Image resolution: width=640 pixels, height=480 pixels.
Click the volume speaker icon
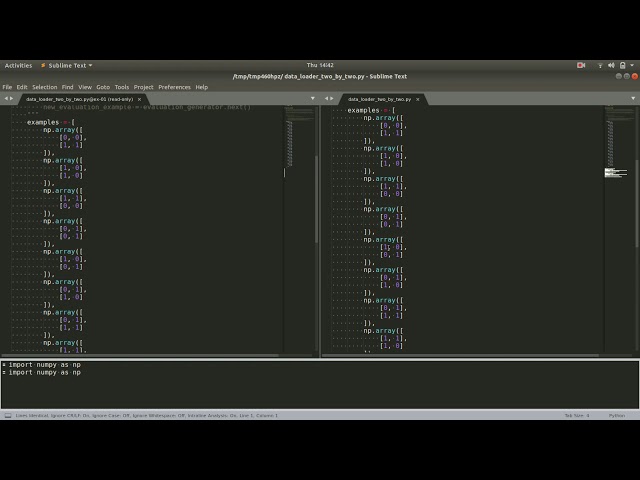point(611,65)
